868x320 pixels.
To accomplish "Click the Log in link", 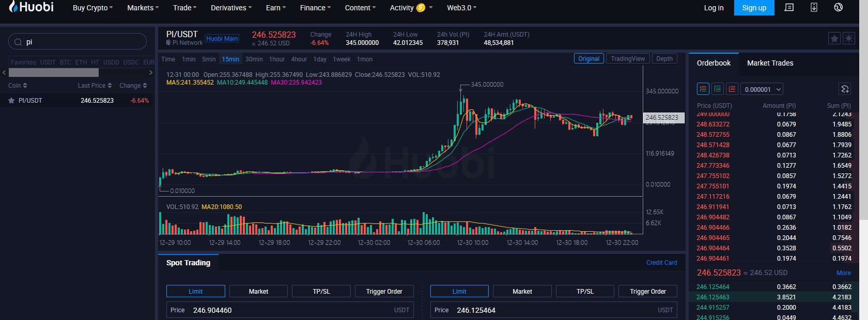I will 714,8.
